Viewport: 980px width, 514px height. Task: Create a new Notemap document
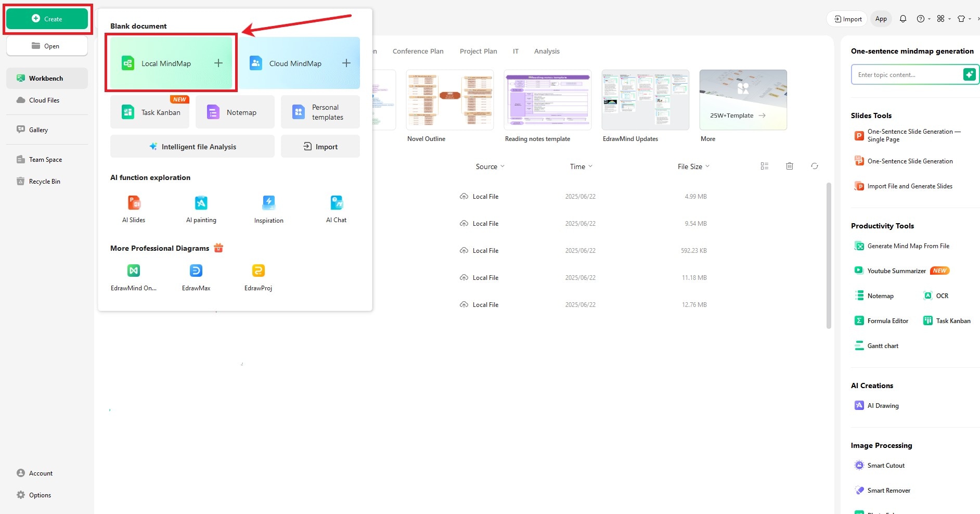235,112
